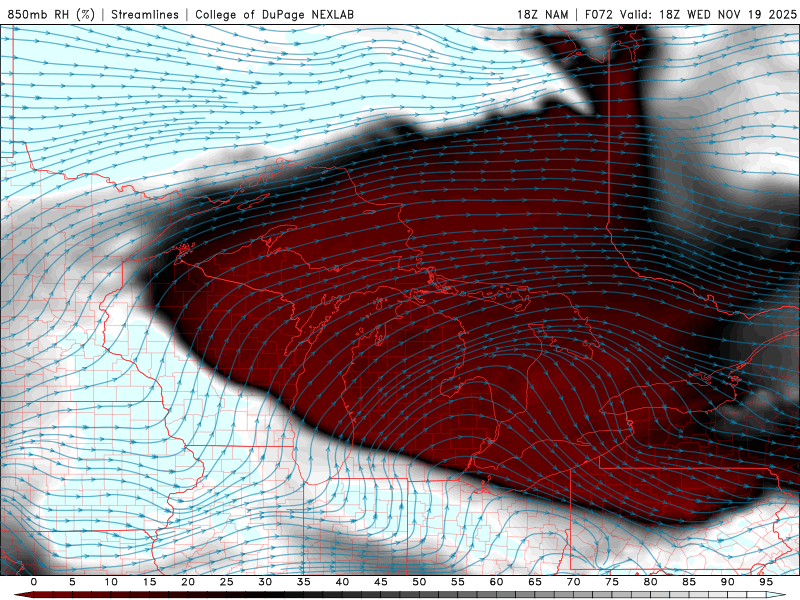This screenshot has height=600, width=800.
Task: Select the legend value 75
Action: 612,582
